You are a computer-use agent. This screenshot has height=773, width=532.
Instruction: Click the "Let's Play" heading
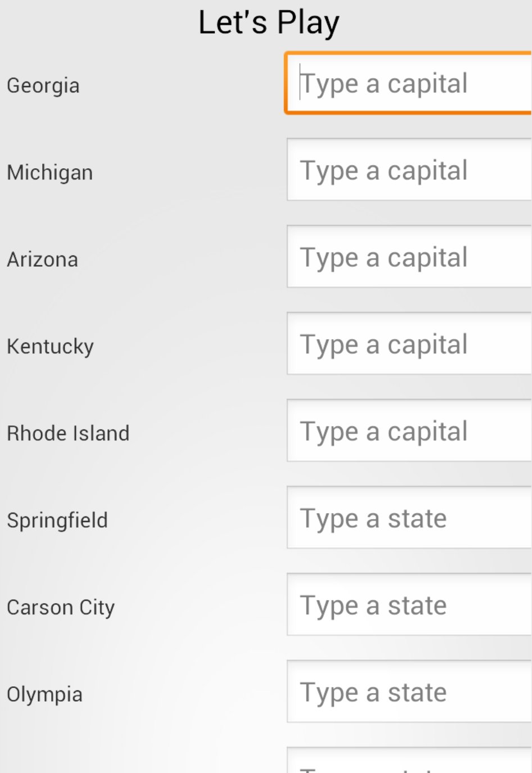pos(269,23)
